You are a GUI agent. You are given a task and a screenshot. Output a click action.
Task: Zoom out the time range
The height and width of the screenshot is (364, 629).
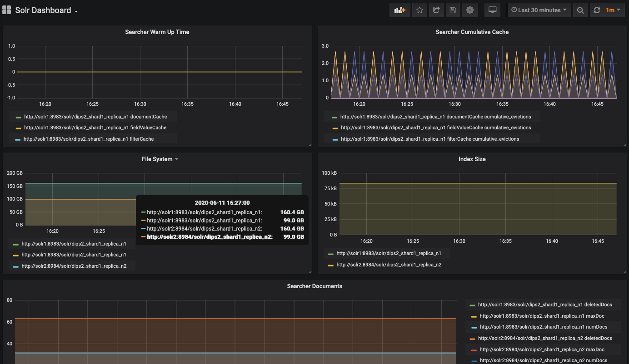[580, 10]
